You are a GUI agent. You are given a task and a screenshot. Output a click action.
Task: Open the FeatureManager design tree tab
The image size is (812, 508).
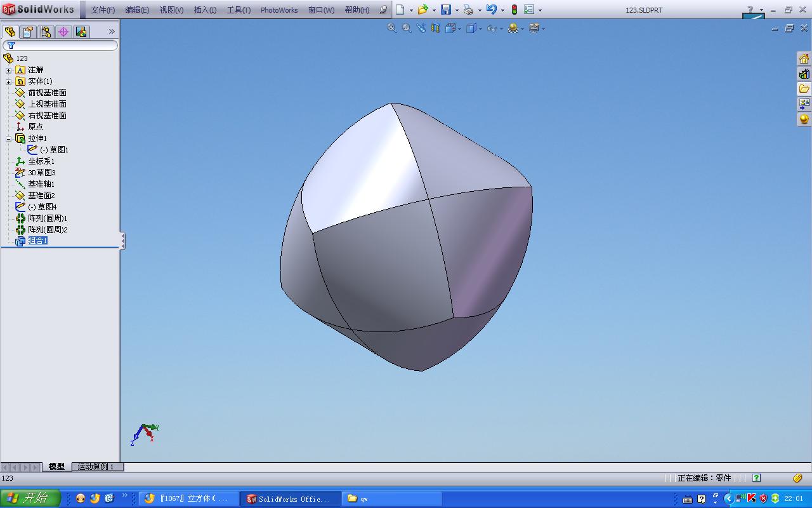point(10,32)
